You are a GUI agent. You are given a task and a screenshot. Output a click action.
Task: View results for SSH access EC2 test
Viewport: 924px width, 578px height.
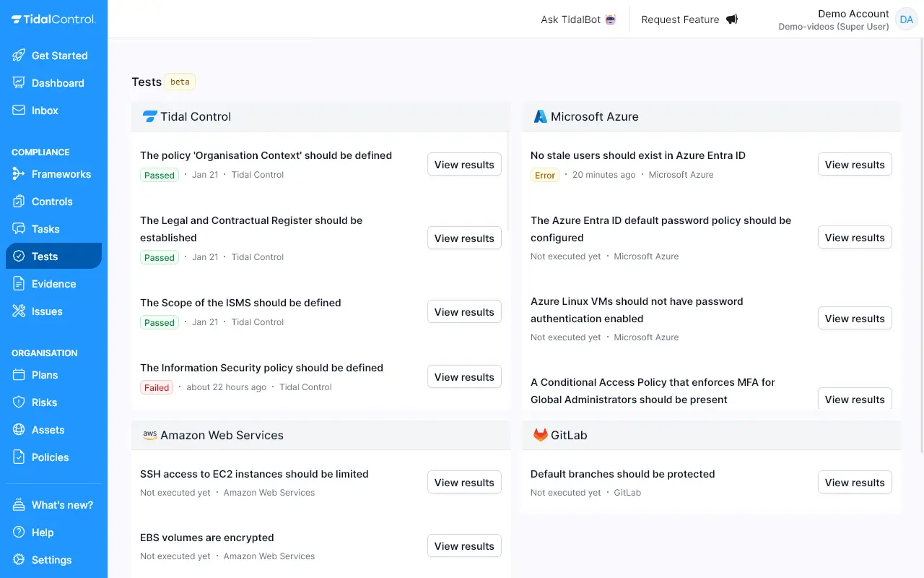point(464,483)
